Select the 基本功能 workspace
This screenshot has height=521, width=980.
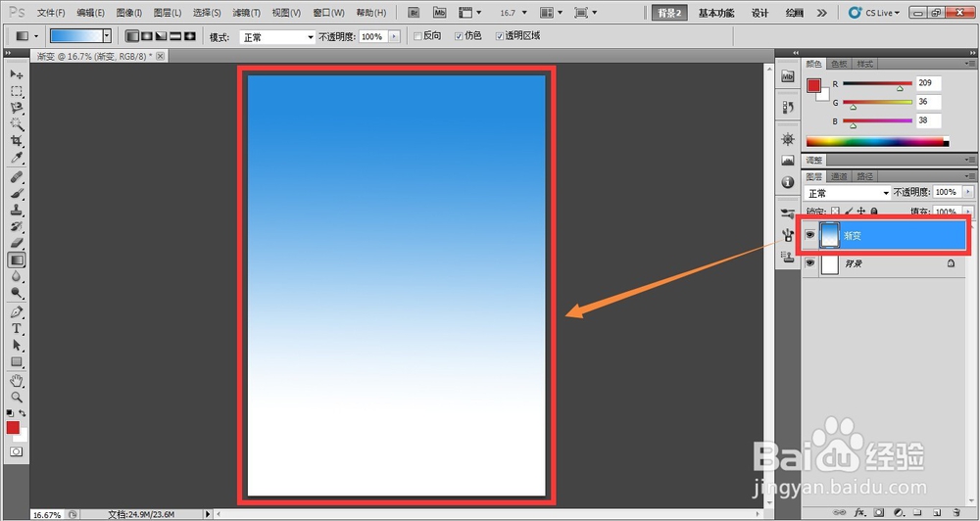click(716, 13)
